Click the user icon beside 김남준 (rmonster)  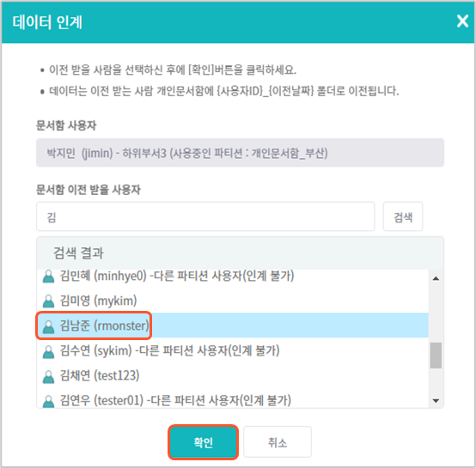[49, 326]
